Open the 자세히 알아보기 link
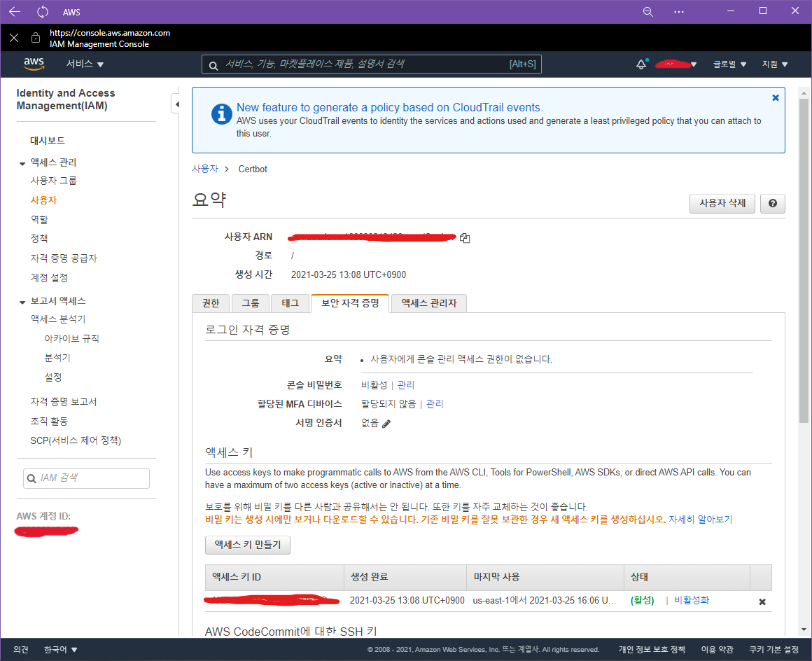Screen dimensions: 812x661 point(700,520)
